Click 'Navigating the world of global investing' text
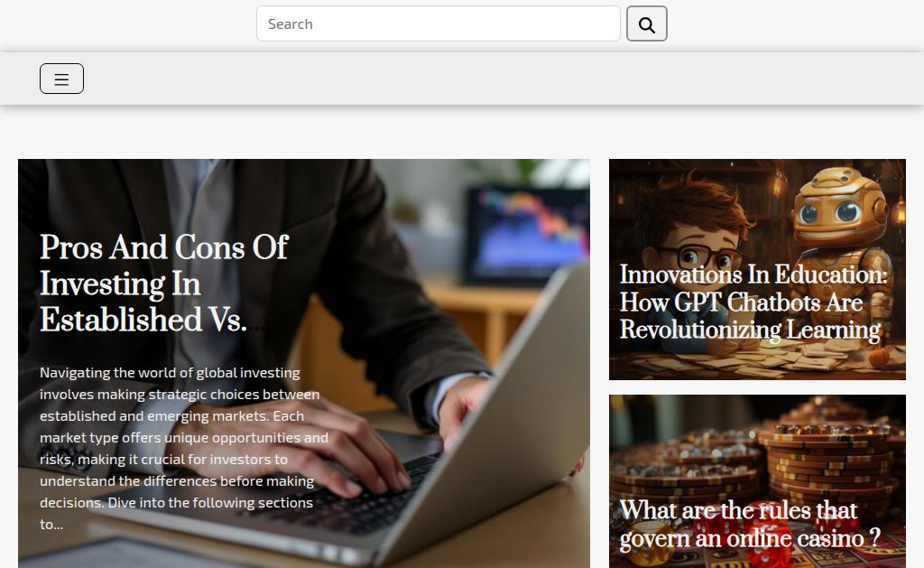The image size is (924, 568). (x=170, y=373)
